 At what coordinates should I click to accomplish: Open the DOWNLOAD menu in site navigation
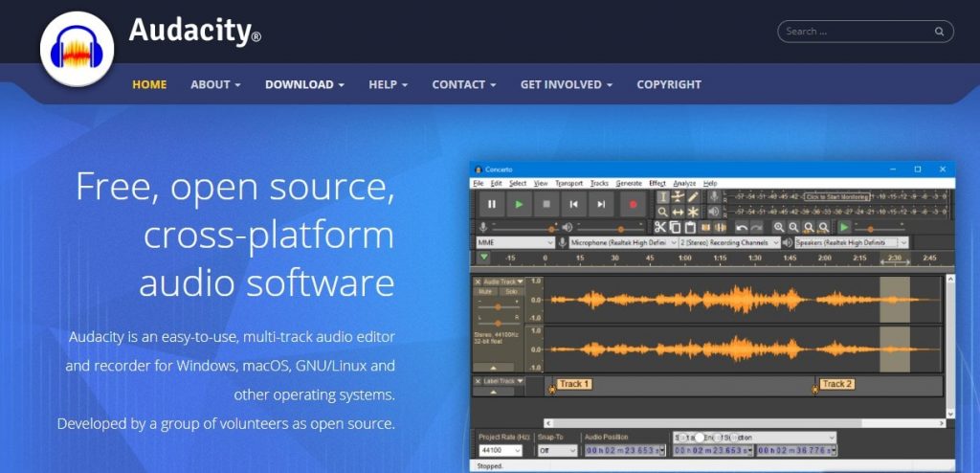[304, 84]
